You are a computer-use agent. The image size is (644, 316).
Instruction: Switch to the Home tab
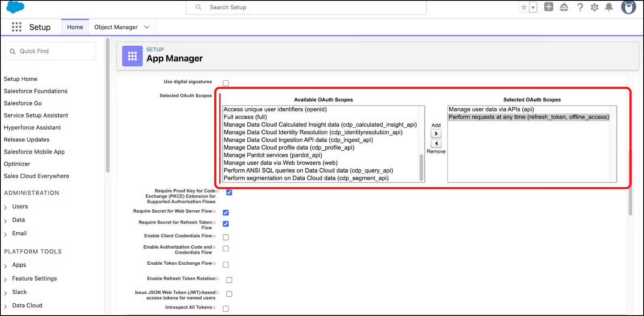click(75, 27)
